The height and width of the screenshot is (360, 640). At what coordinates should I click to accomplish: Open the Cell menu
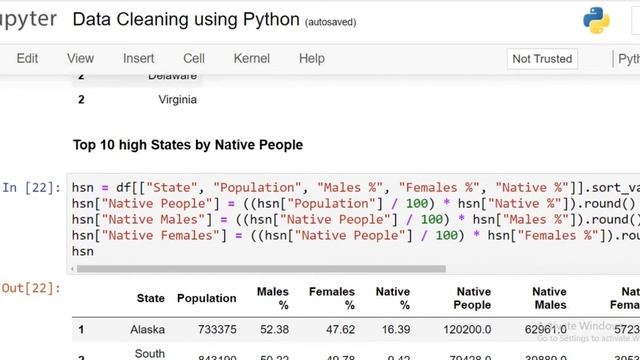(x=194, y=58)
